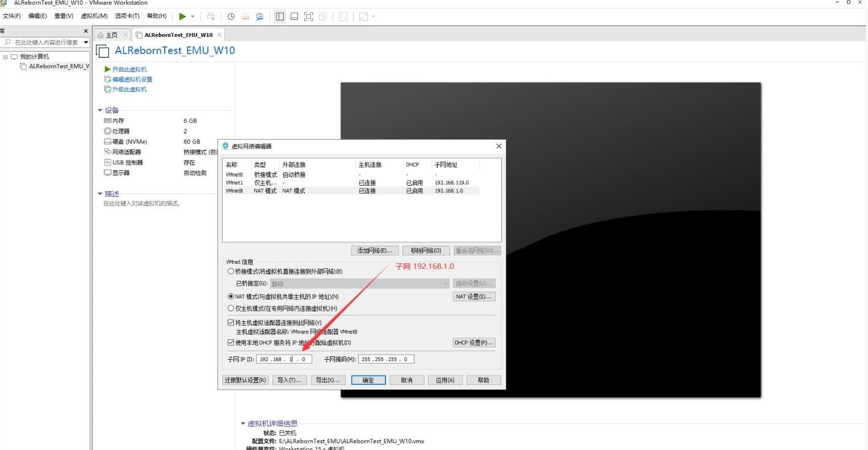
Task: Click the full screen mode toolbar icon
Action: click(x=308, y=16)
